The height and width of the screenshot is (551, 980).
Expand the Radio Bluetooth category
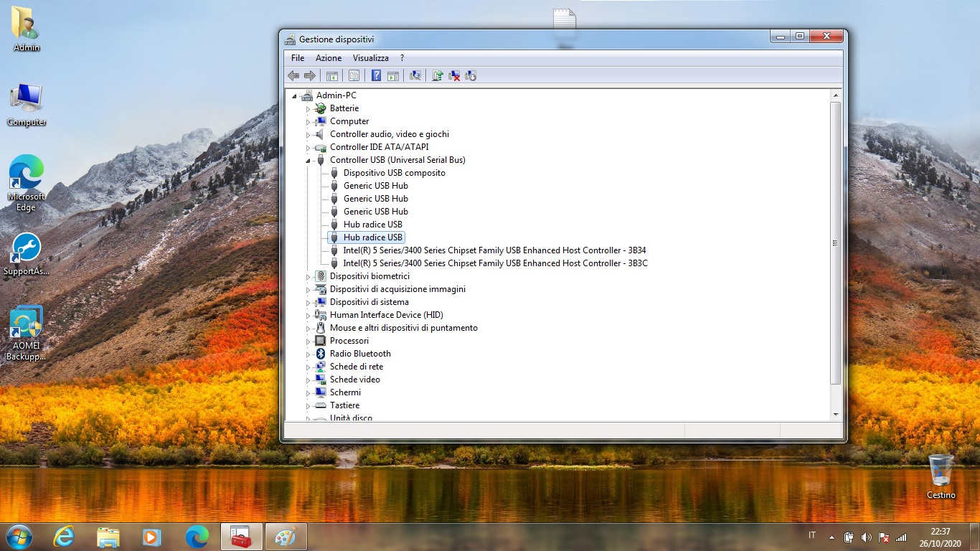coord(308,354)
